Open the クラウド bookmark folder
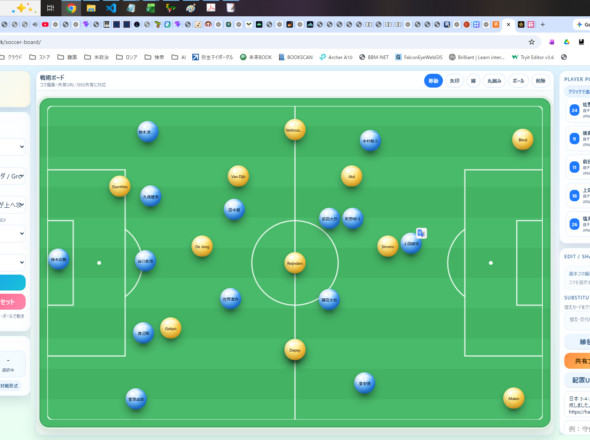Image resolution: width=590 pixels, height=440 pixels. point(11,57)
